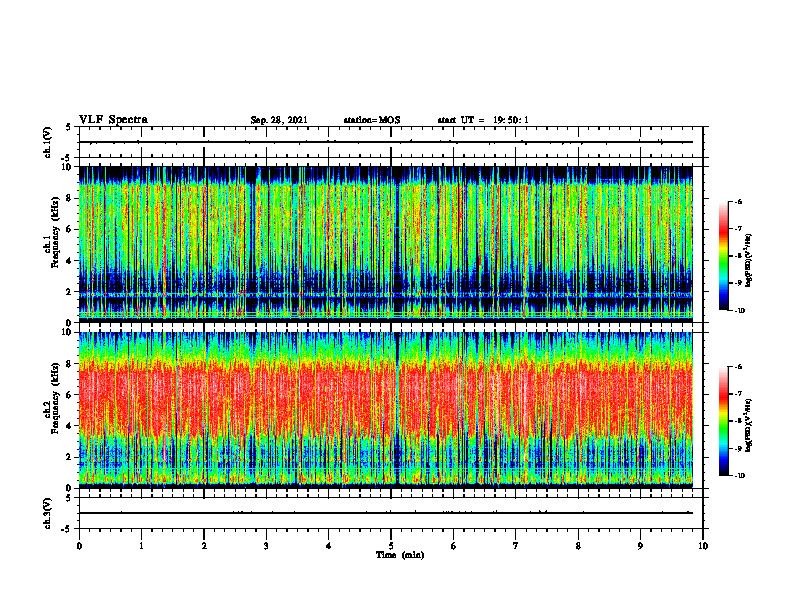Click the "ch.3(V)" waveform axis label
This screenshot has height=612, width=792.
tap(47, 513)
